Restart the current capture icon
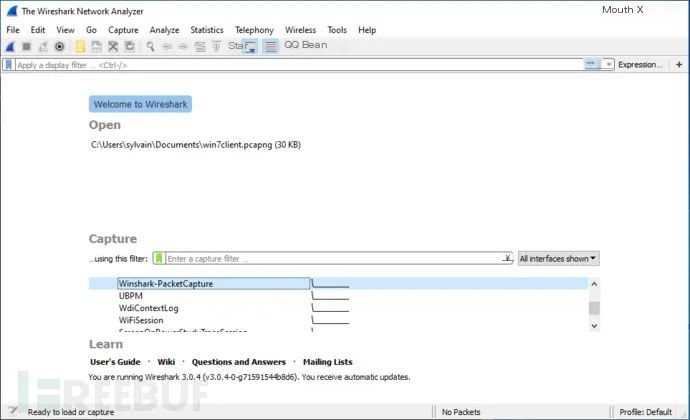690x420 pixels. coord(43,46)
